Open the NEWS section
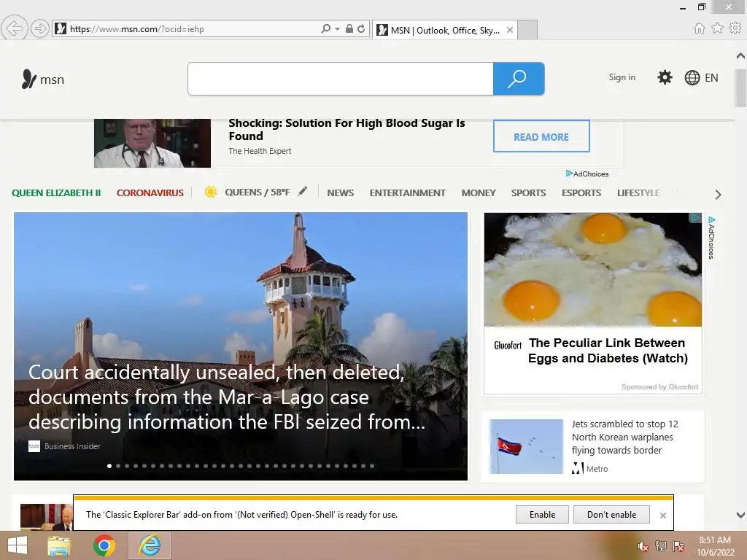 pyautogui.click(x=340, y=192)
